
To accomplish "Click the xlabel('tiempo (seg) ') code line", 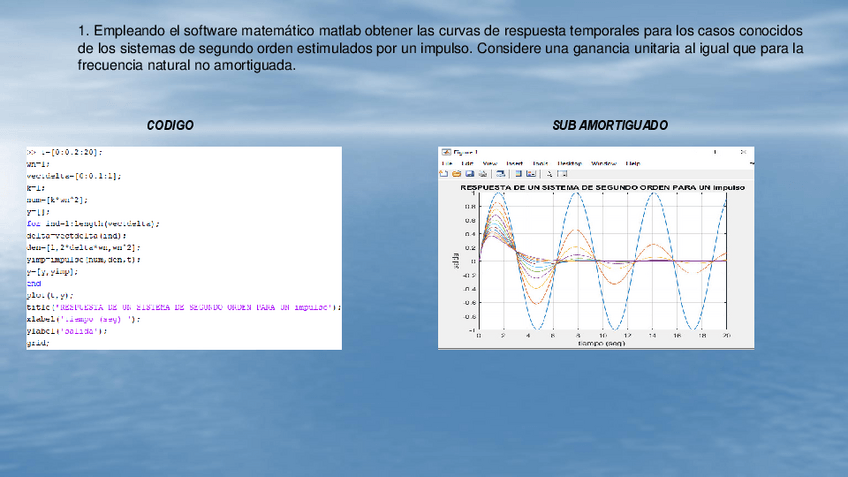I will pos(83,319).
